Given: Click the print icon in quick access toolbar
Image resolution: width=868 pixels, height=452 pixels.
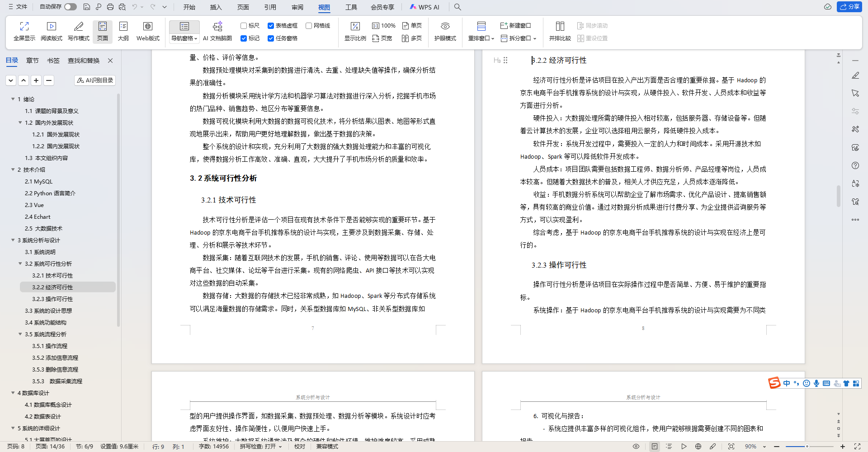Looking at the screenshot, I should point(110,7).
